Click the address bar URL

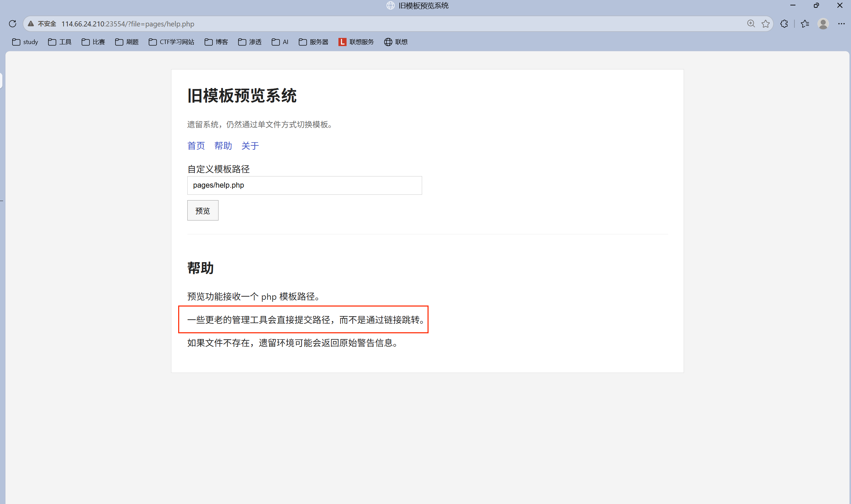pos(128,24)
